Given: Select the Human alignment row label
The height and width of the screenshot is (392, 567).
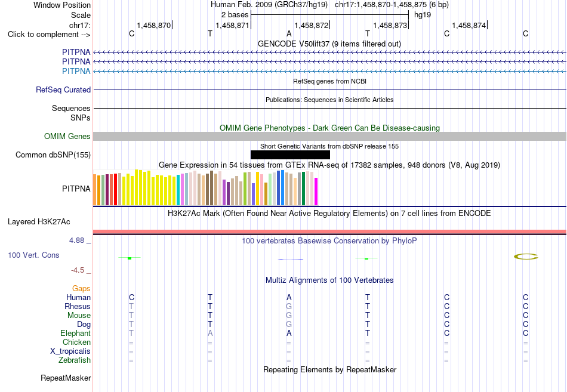Looking at the screenshot, I should pos(78,297).
